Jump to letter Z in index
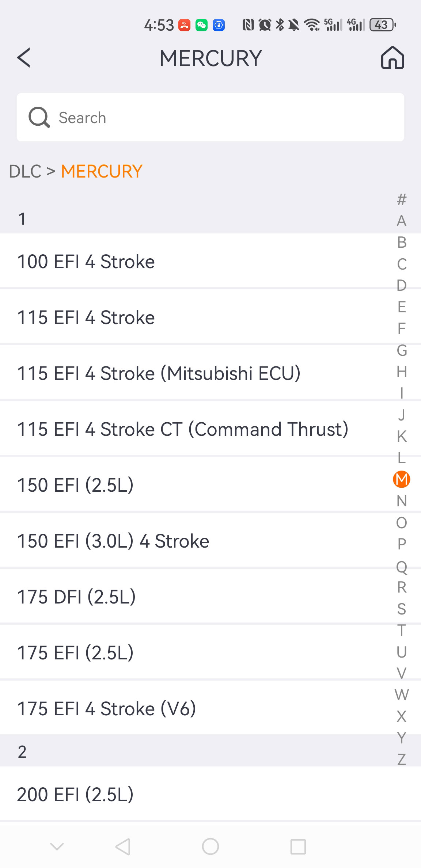 401,759
